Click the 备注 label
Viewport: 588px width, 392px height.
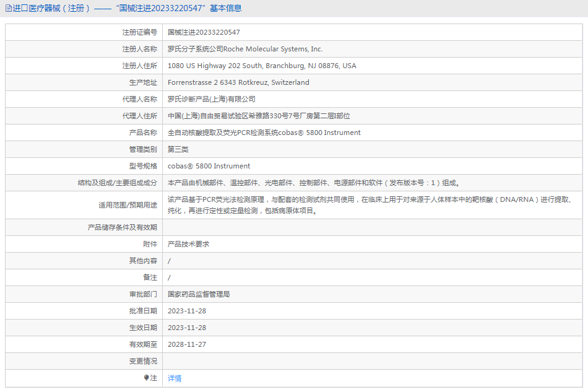point(150,277)
